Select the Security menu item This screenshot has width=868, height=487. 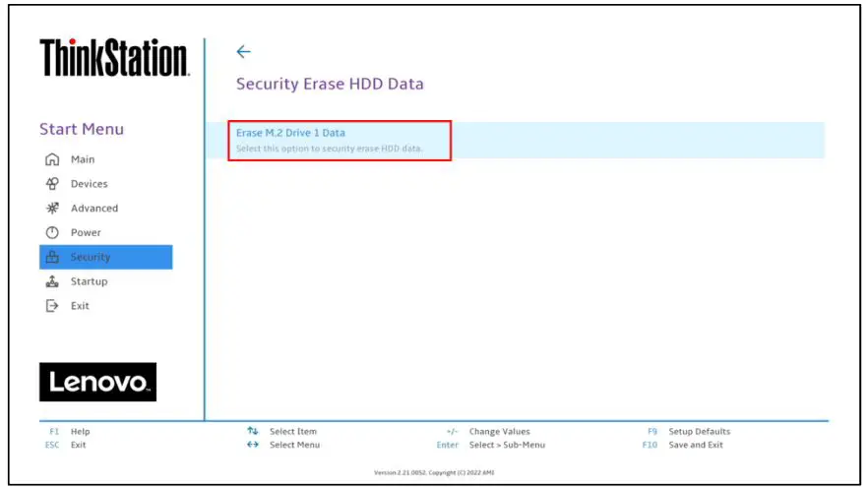105,257
